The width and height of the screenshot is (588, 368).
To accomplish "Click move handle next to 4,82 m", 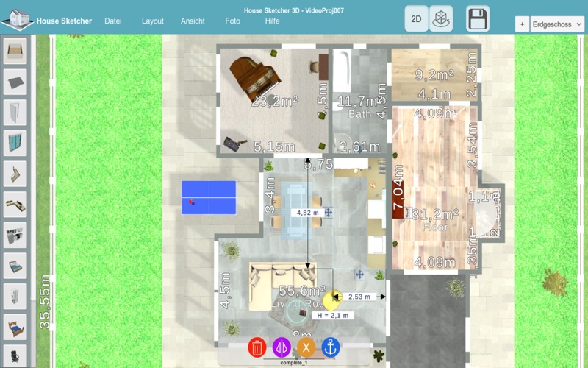I will [x=328, y=213].
